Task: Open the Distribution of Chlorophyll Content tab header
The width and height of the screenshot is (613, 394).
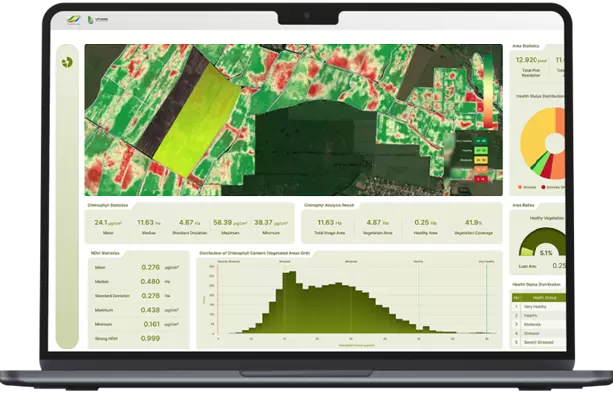Action: (x=255, y=253)
